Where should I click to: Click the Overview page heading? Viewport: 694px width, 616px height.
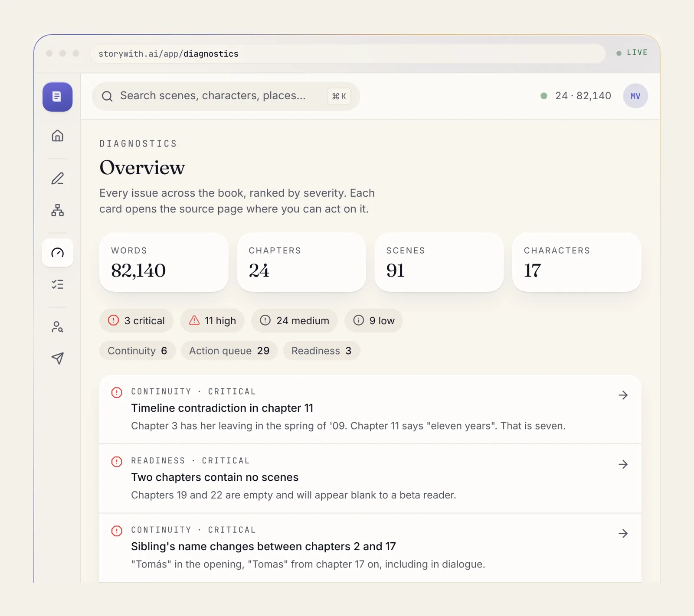[142, 168]
